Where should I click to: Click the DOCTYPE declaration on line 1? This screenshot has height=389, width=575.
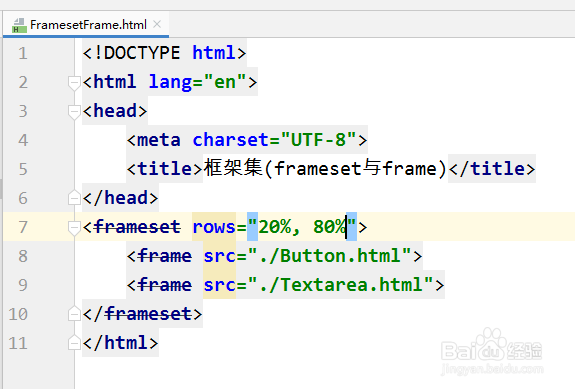[x=164, y=53]
